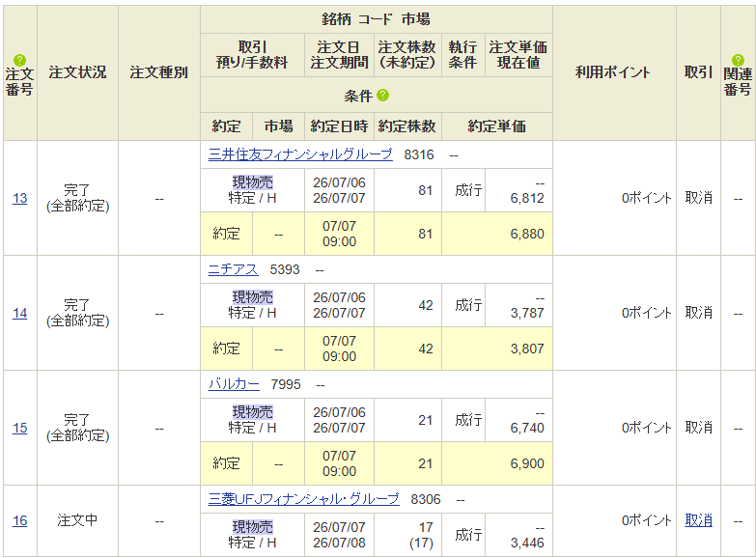
Task: Open バルカー stock page
Action: click(234, 384)
